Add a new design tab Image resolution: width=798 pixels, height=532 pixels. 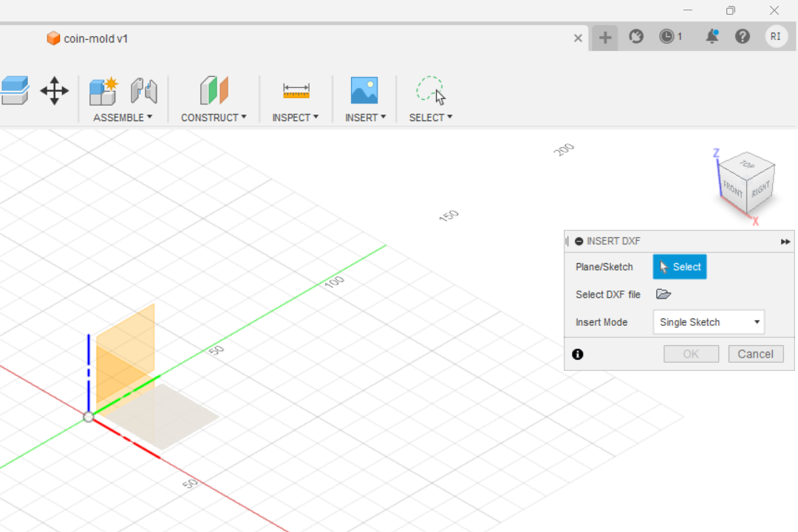click(604, 37)
